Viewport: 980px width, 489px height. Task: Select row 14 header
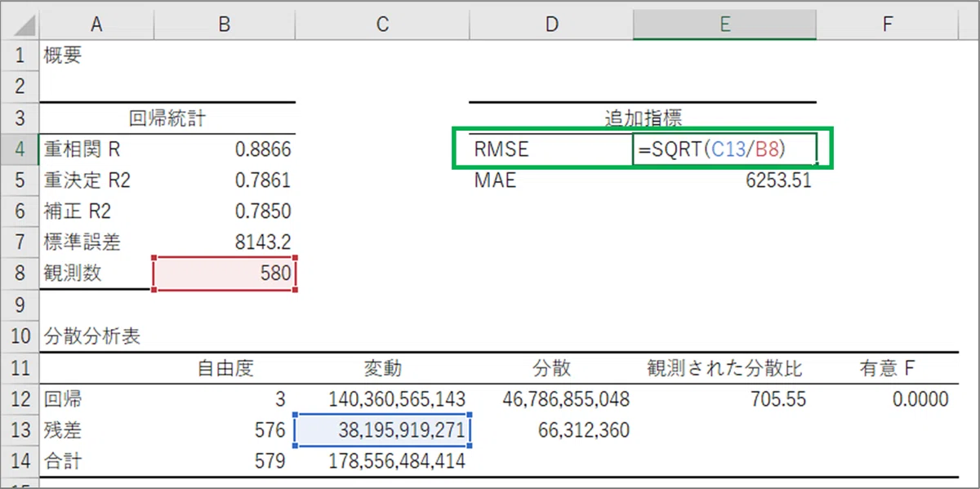[x=22, y=461]
